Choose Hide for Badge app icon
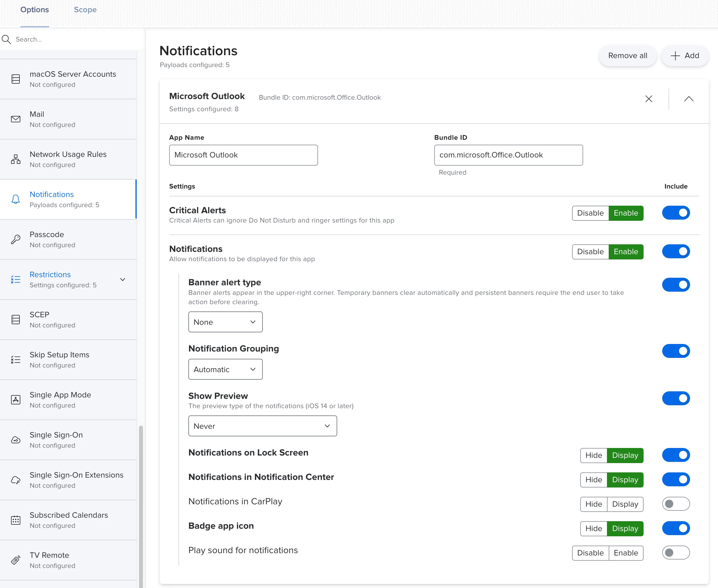 tap(594, 528)
